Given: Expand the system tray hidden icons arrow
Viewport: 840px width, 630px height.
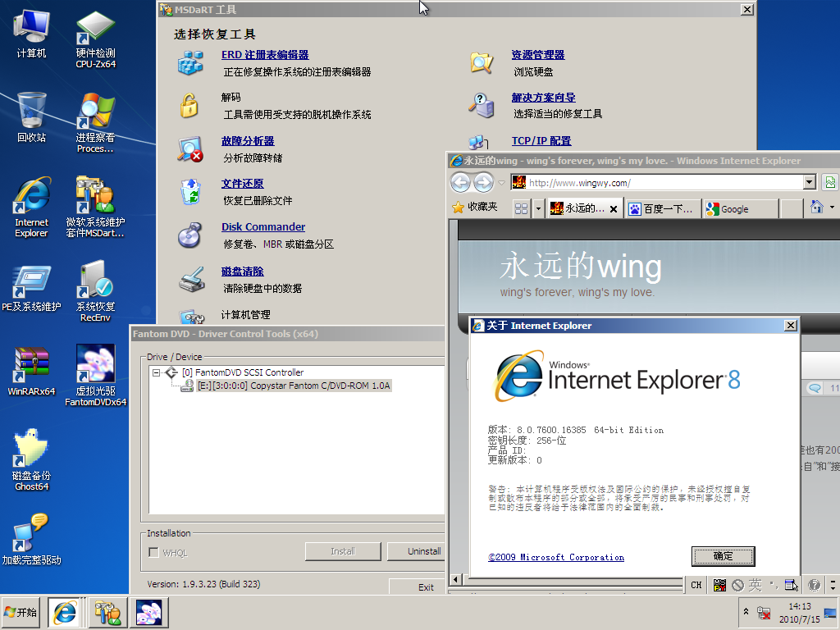Looking at the screenshot, I should pyautogui.click(x=746, y=611).
